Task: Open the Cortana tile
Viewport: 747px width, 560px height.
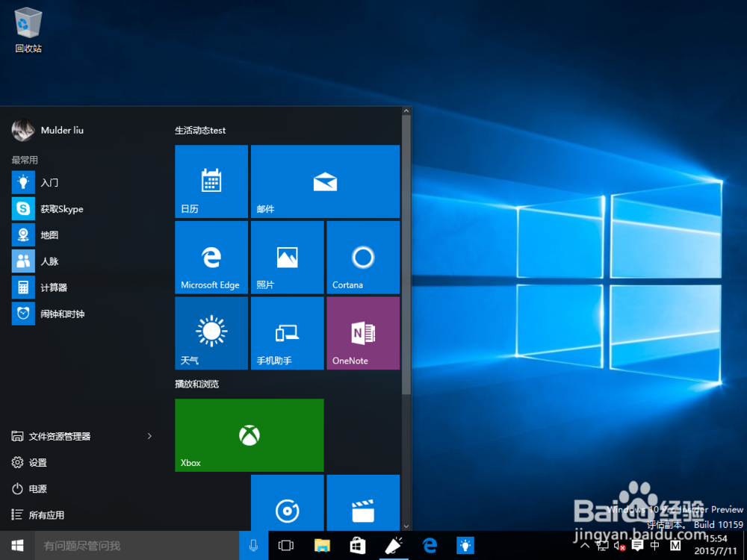Action: pyautogui.click(x=363, y=257)
